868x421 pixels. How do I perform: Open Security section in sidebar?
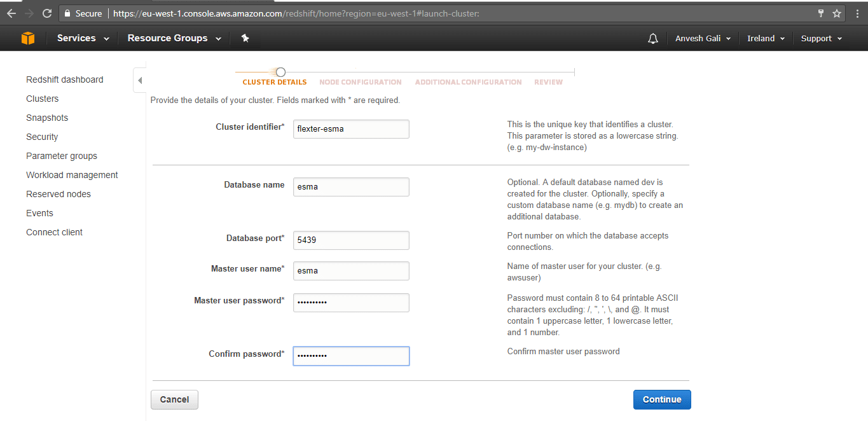point(42,137)
